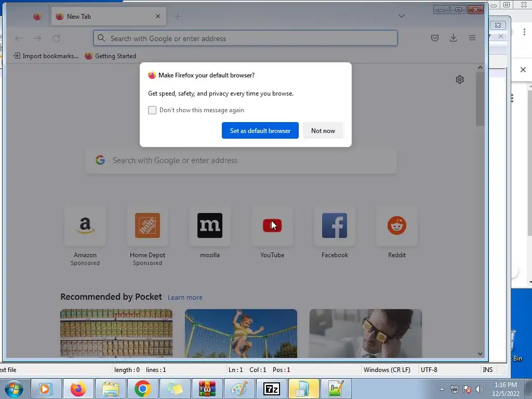The width and height of the screenshot is (532, 399).
Task: Open the Firefox application menu
Action: [x=472, y=38]
